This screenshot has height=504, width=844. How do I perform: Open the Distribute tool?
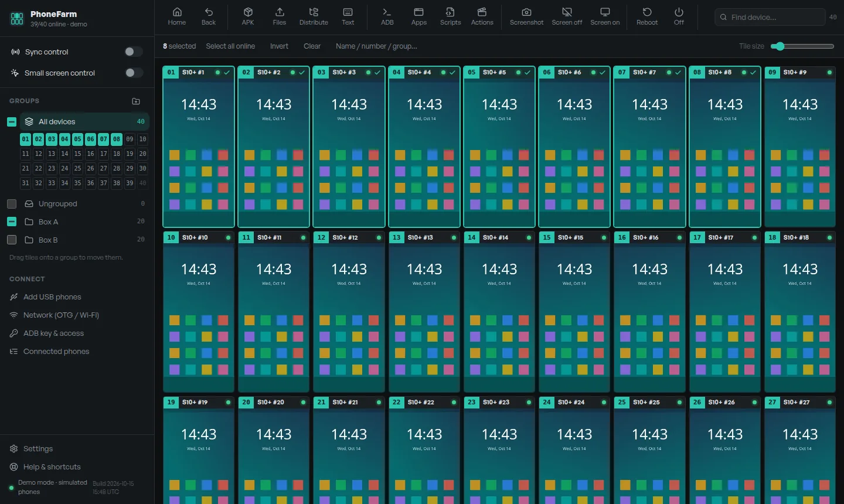(314, 17)
